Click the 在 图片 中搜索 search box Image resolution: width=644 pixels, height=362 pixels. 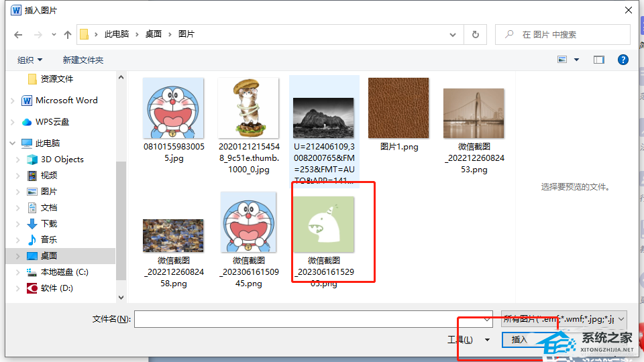[x=563, y=35]
